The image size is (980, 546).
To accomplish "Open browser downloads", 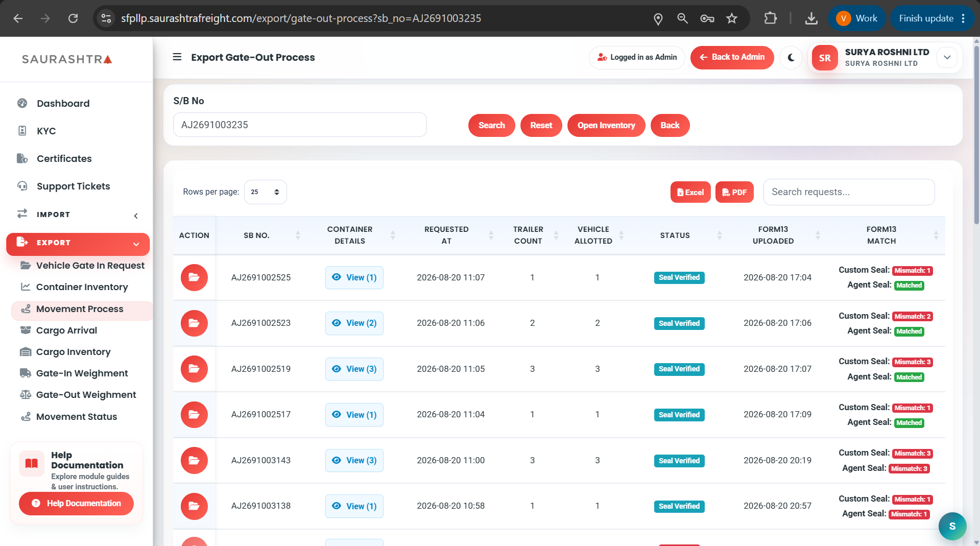I will pyautogui.click(x=811, y=18).
